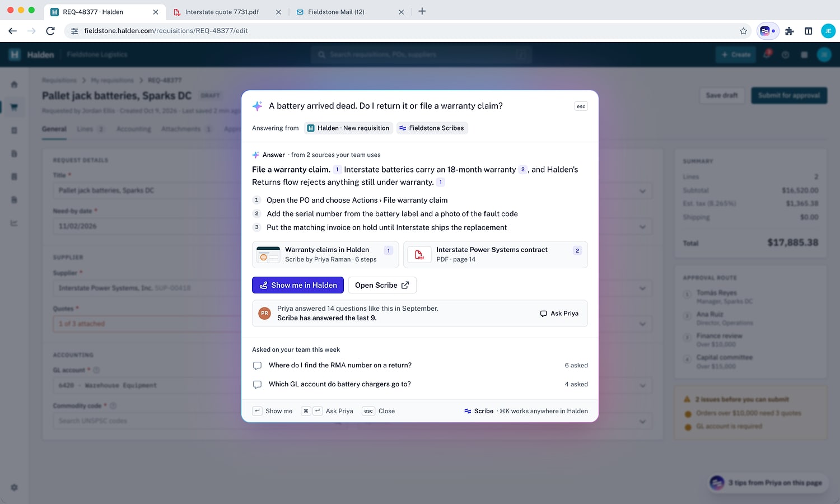This screenshot has height=504, width=840.
Task: Dismiss the dialog with the esc key badge
Action: 581,106
